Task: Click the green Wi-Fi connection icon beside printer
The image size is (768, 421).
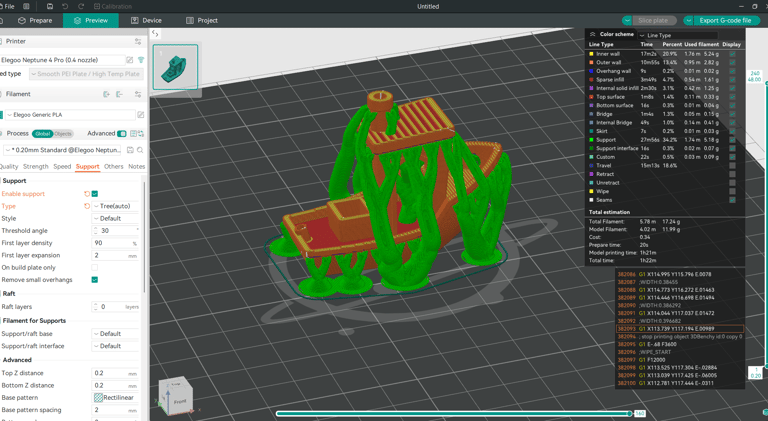Action: [x=141, y=60]
